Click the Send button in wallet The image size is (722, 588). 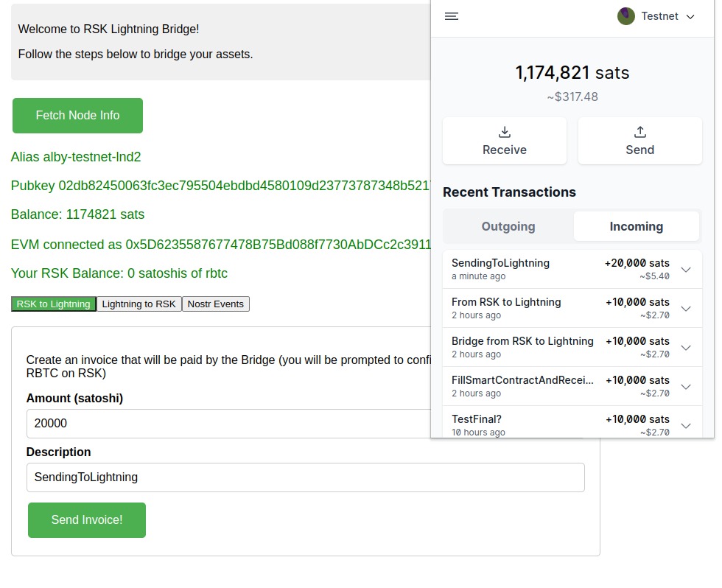pyautogui.click(x=639, y=141)
